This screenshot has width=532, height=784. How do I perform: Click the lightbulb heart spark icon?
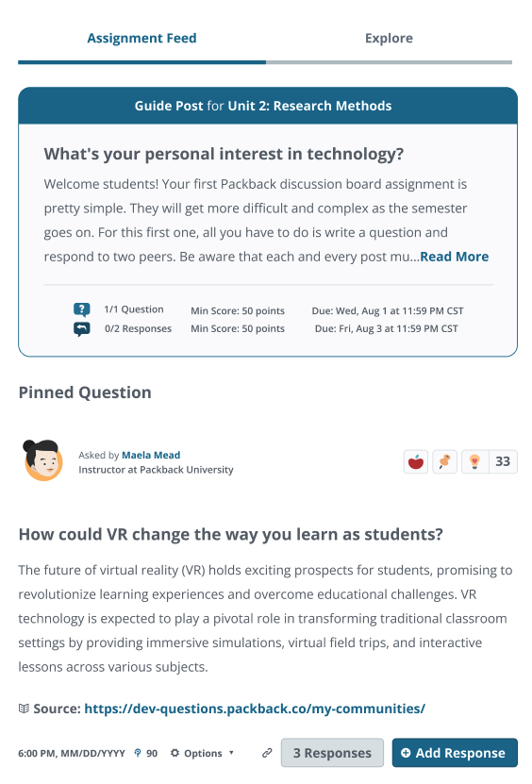pos(474,461)
